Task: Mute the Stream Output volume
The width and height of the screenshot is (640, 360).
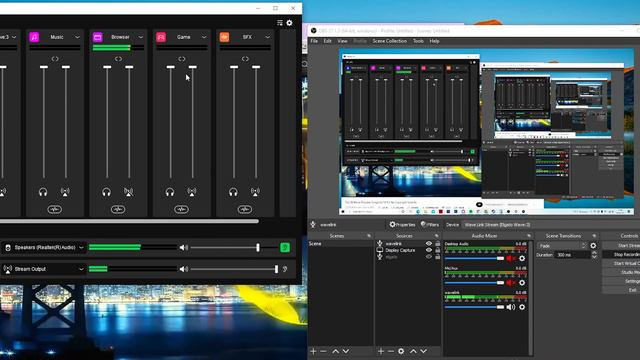Action: pos(184,269)
